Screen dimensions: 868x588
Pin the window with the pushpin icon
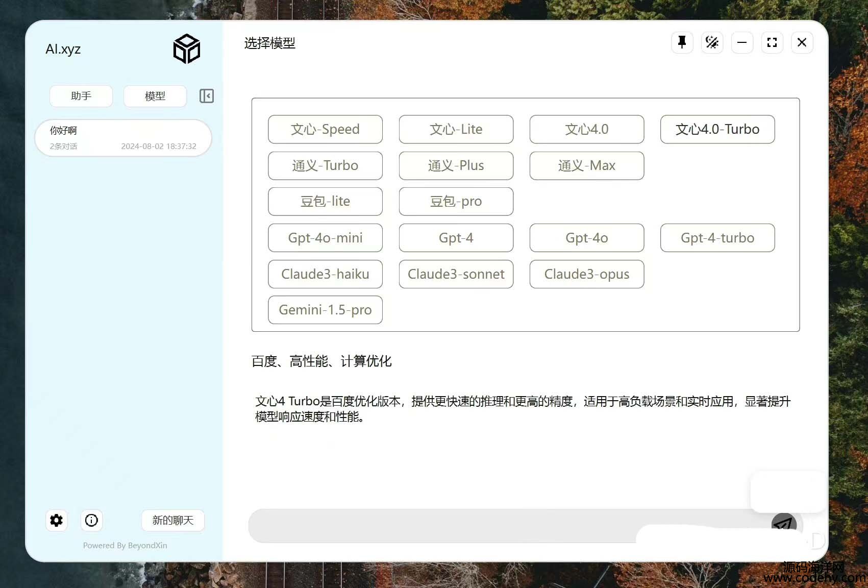(x=682, y=42)
